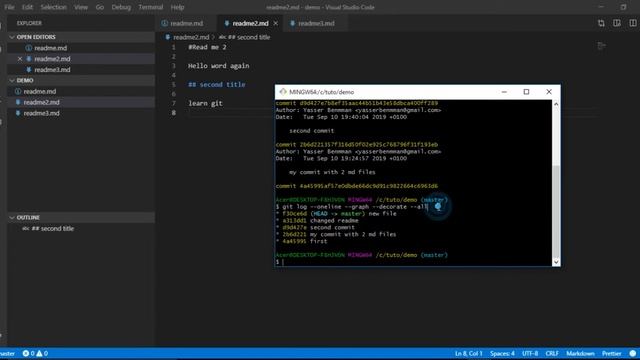Click the markdown icon on readme3.md tab
The width and height of the screenshot is (640, 360).
point(293,23)
